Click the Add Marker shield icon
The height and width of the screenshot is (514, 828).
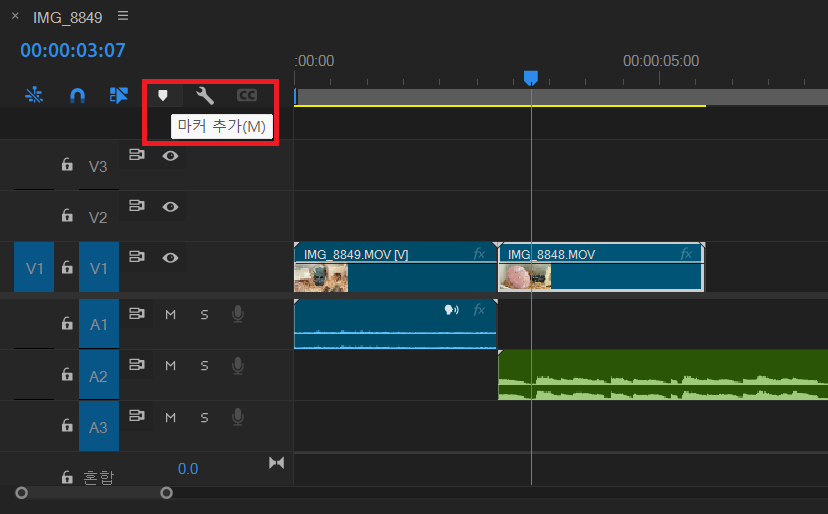[x=163, y=95]
